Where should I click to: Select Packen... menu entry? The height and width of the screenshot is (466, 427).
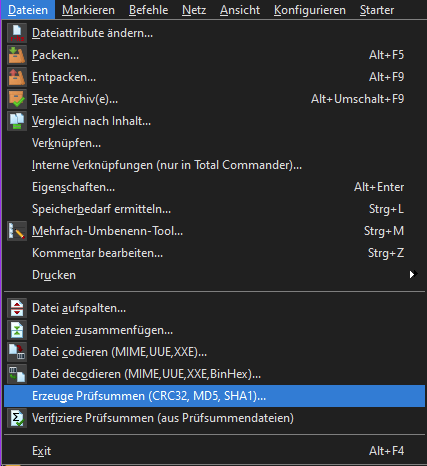tap(214, 55)
